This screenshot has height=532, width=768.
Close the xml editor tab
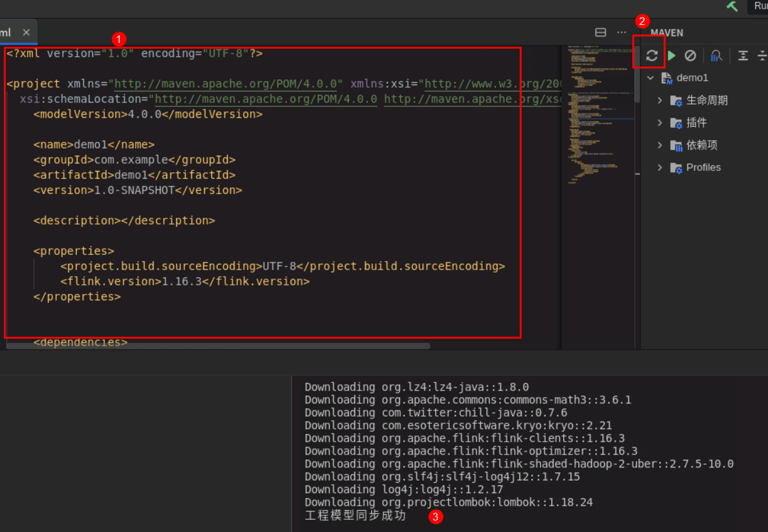click(x=26, y=32)
